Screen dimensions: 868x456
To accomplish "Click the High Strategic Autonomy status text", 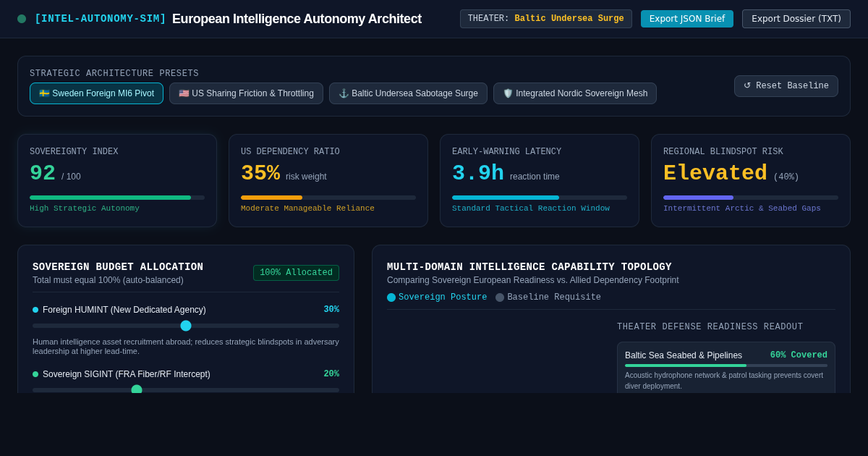I will (85, 208).
